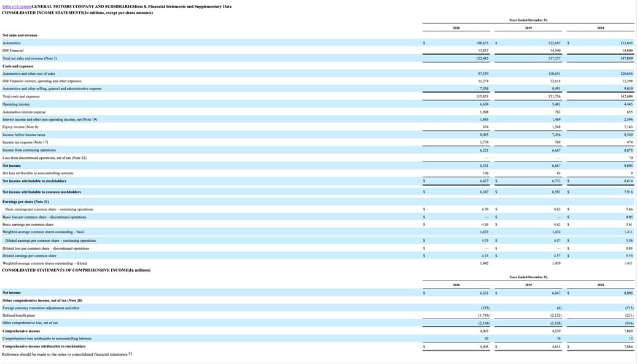
Task: Select 'GM Financial interest, operating and other expenses'
Action: click(42, 81)
